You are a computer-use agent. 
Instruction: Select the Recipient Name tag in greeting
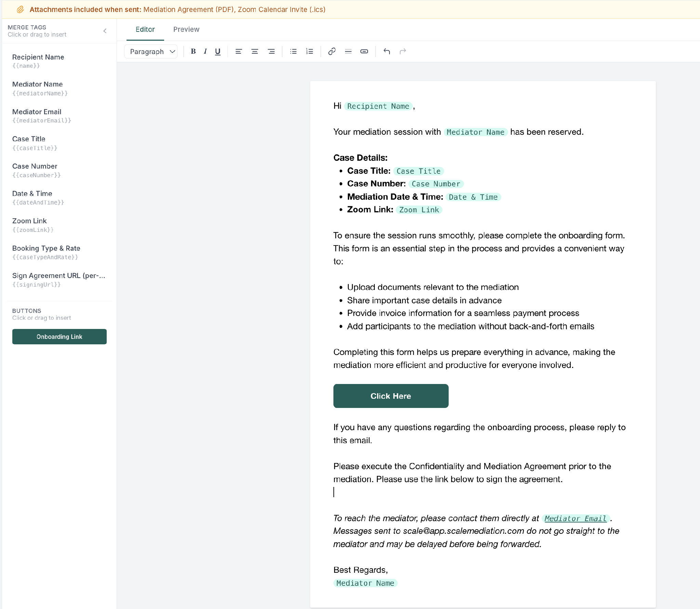[378, 106]
